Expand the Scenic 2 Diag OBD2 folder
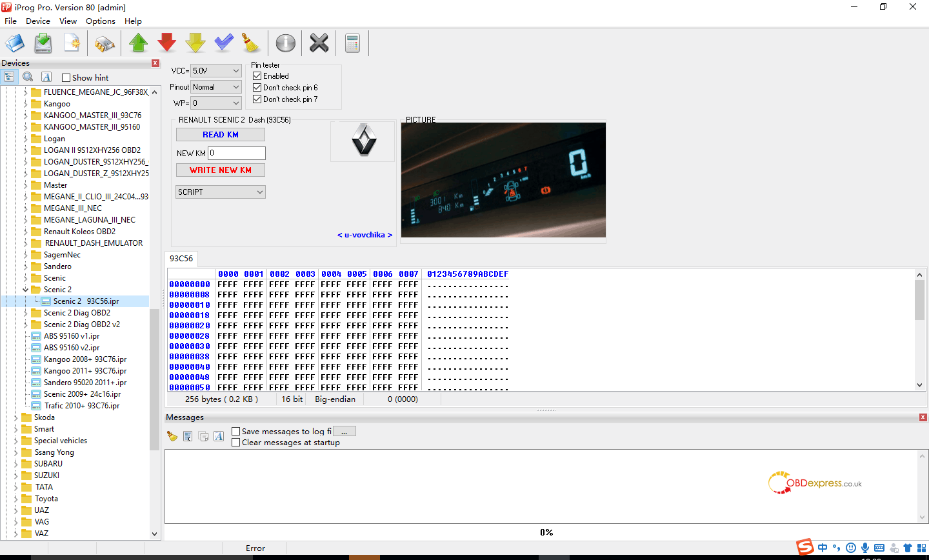Image resolution: width=929 pixels, height=560 pixels. [x=26, y=313]
